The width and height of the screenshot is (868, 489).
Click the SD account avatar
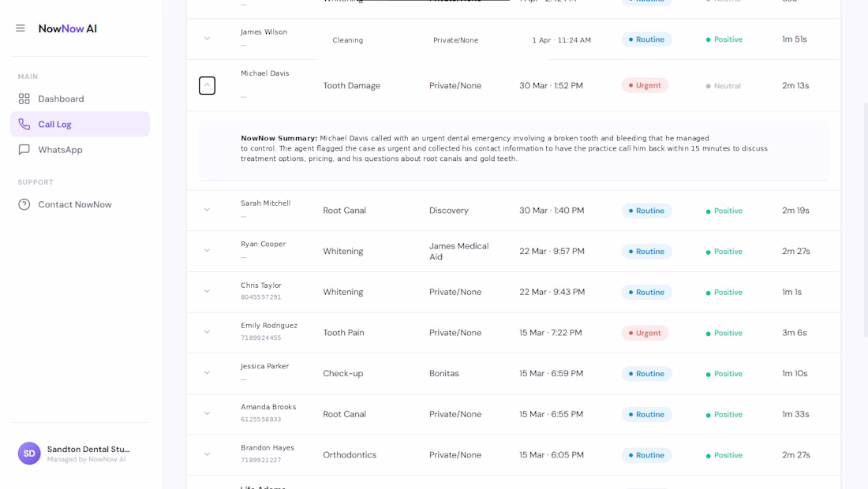[29, 454]
